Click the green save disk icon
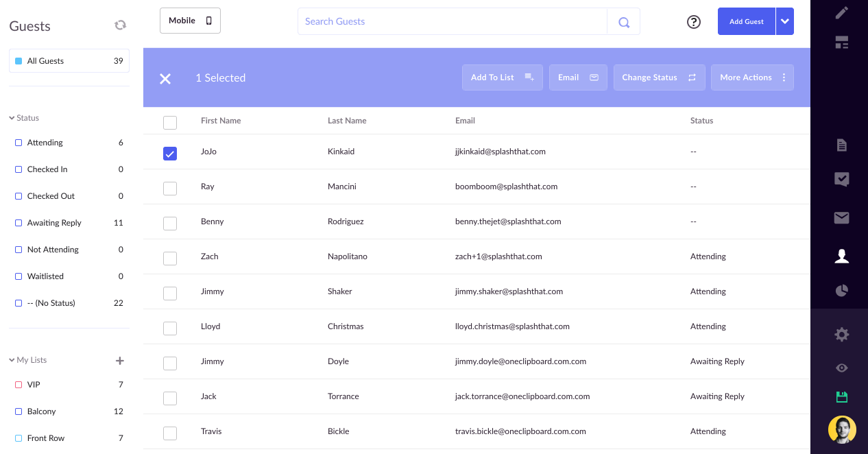This screenshot has height=454, width=868. coord(842,397)
